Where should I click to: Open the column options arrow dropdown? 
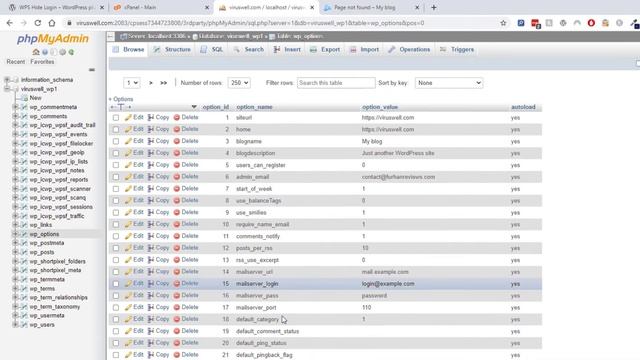194,107
